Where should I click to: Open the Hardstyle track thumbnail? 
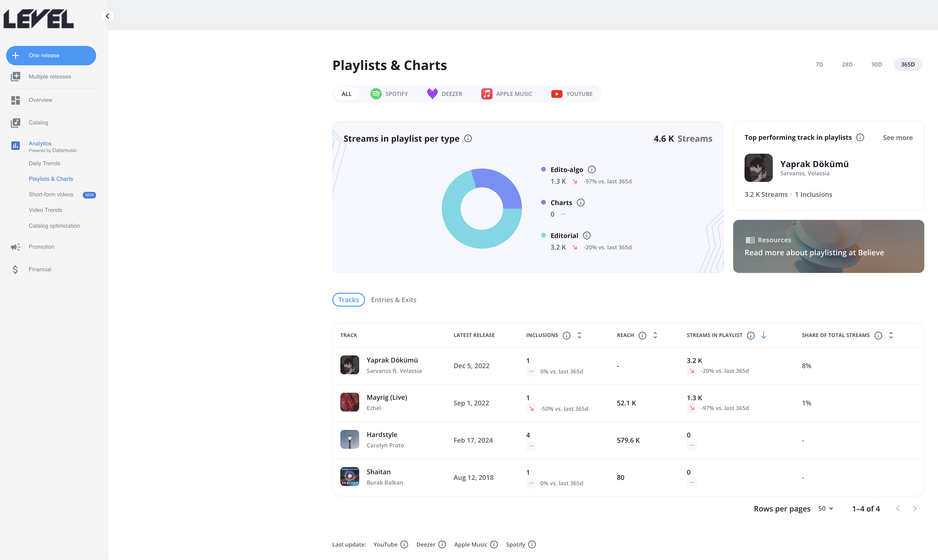349,440
